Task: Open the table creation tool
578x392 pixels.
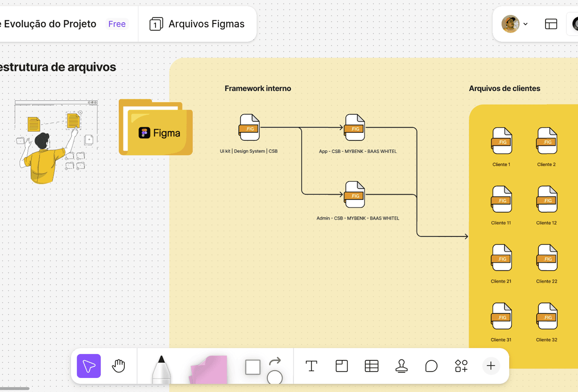Action: coord(371,366)
